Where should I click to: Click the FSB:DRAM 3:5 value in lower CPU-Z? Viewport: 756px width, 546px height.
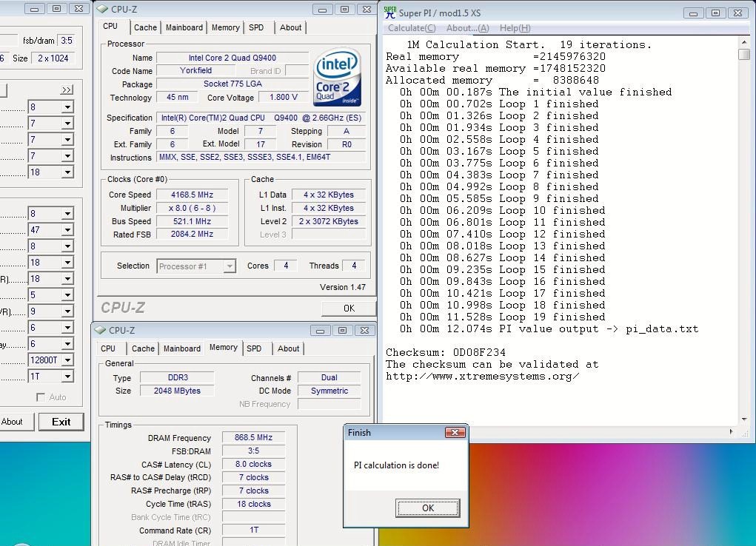point(254,451)
